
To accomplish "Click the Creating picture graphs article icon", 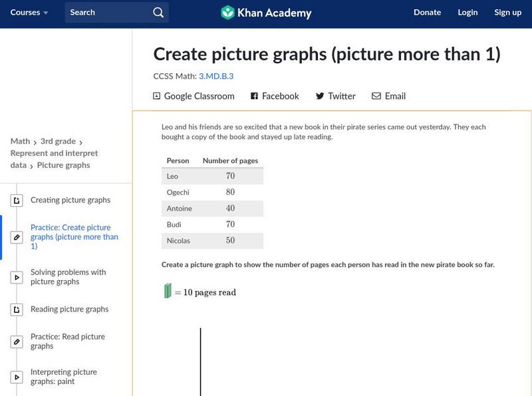I will click(17, 200).
